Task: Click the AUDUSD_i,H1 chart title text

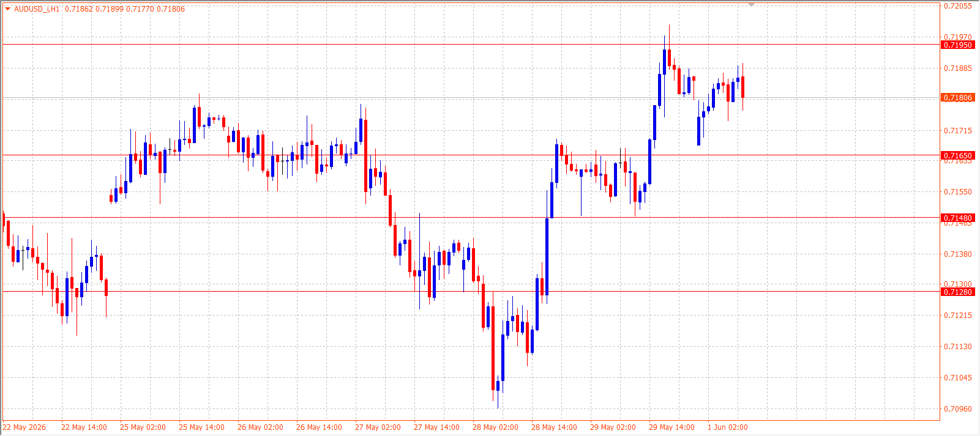Action: coord(37,9)
